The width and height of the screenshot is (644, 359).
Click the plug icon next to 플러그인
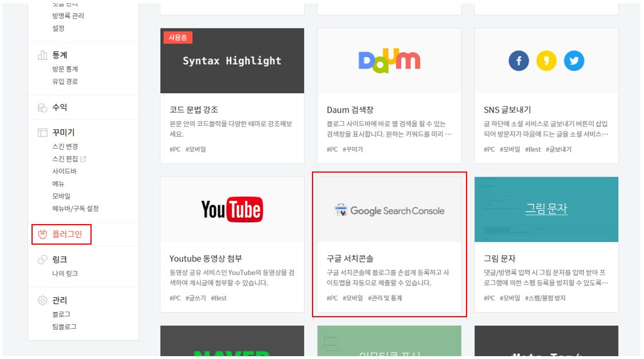click(x=42, y=234)
